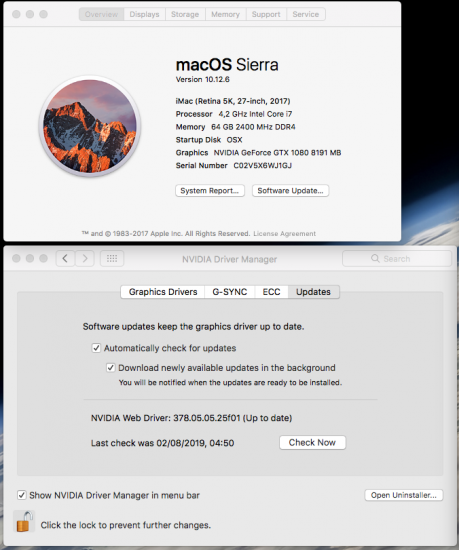This screenshot has width=459, height=550.
Task: Toggle Show NVIDIA Driver Manager in menu bar
Action: tap(22, 495)
